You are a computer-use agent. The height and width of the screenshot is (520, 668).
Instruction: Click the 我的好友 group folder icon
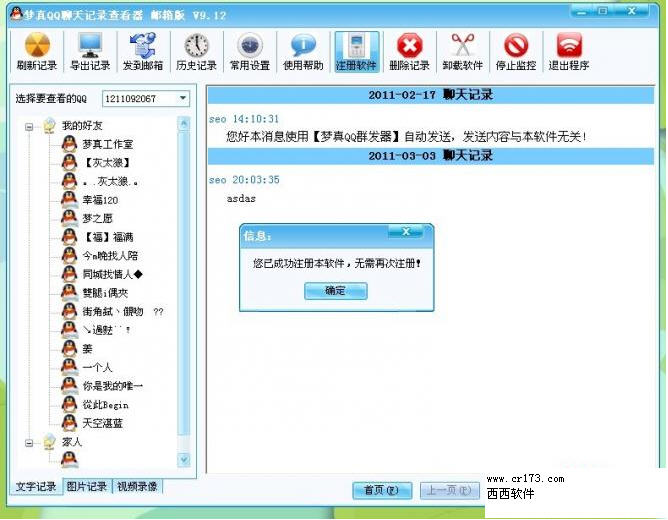[49, 125]
